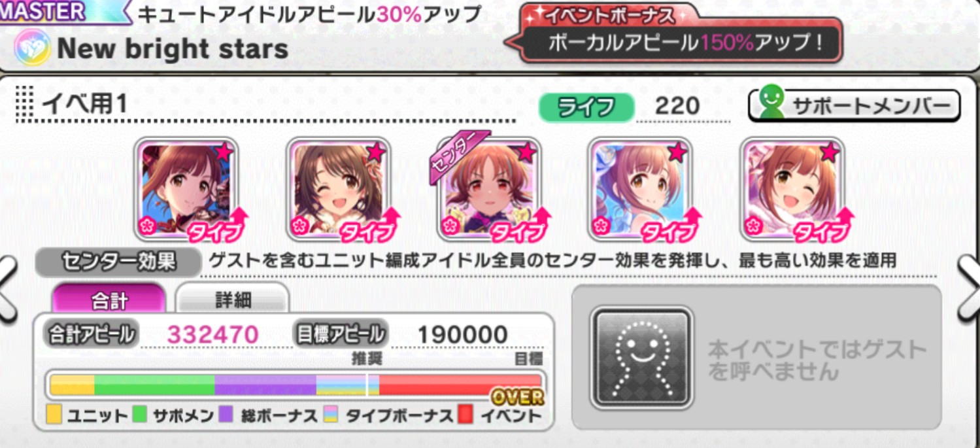
Task: Tap the fifth idol card thumbnail
Action: 792,190
